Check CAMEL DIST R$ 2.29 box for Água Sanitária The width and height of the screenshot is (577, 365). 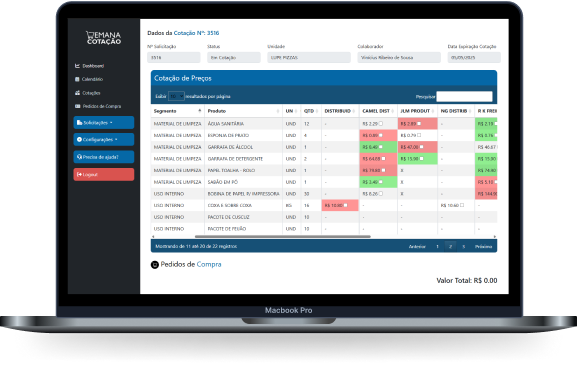click(381, 124)
